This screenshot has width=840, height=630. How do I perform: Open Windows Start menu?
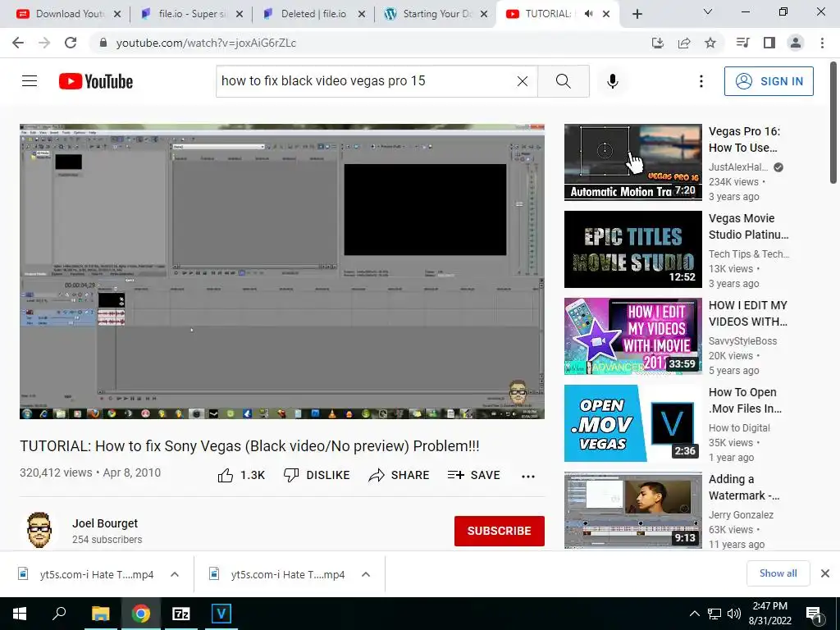coord(20,614)
